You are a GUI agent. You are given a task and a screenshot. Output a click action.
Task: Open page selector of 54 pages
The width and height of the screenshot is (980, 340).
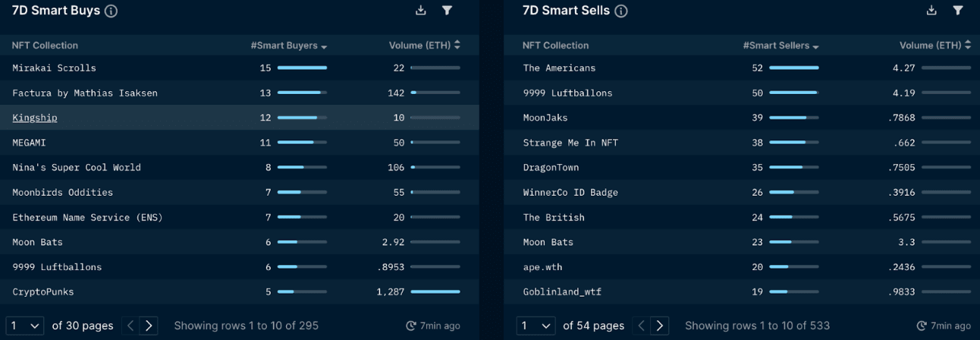tap(536, 326)
